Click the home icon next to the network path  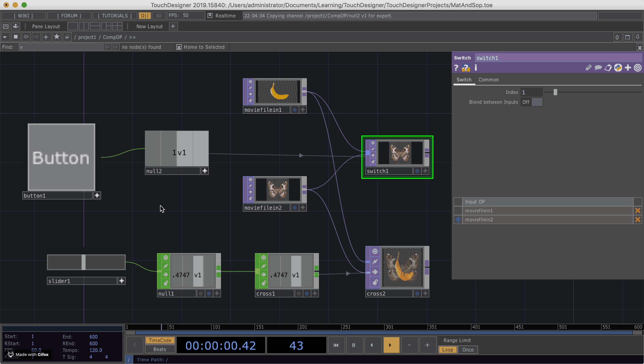pyautogui.click(x=67, y=37)
